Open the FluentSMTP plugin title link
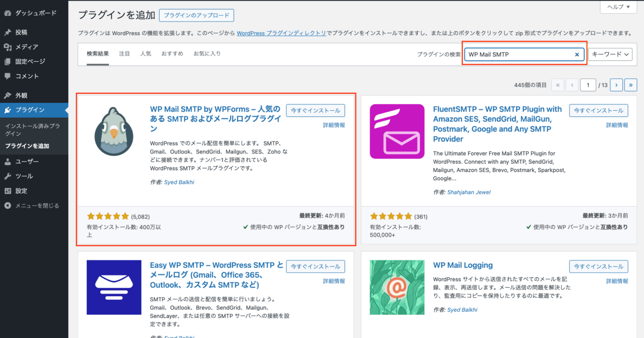The height and width of the screenshot is (338, 644). (497, 124)
